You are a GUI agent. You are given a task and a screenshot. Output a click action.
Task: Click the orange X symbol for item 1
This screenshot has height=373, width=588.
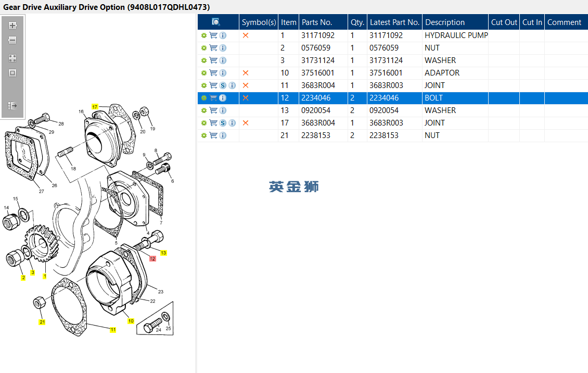[x=246, y=35]
